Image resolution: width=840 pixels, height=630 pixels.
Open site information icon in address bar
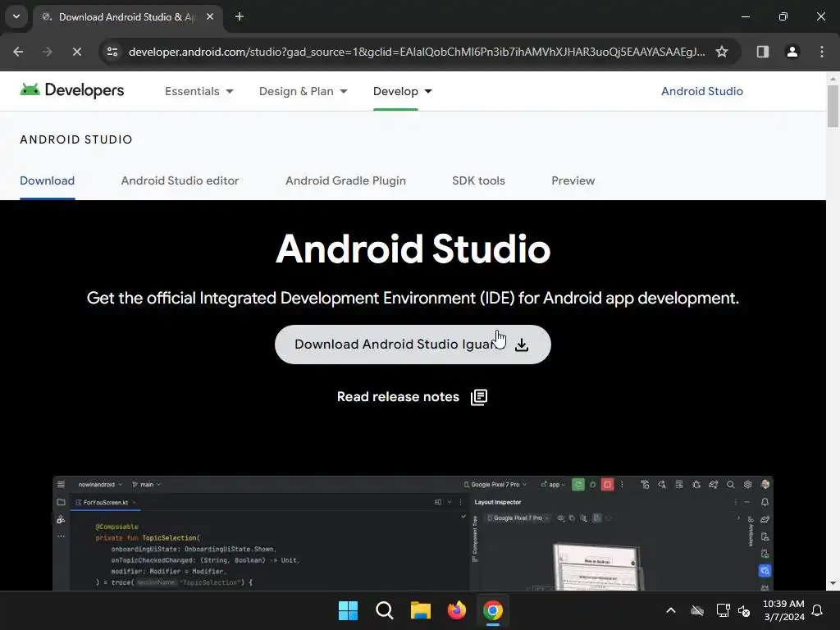[112, 52]
